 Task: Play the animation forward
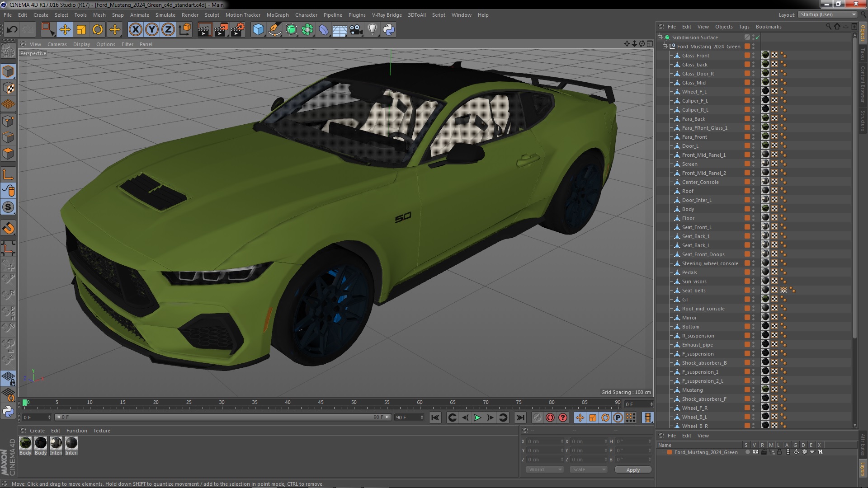coord(477,418)
